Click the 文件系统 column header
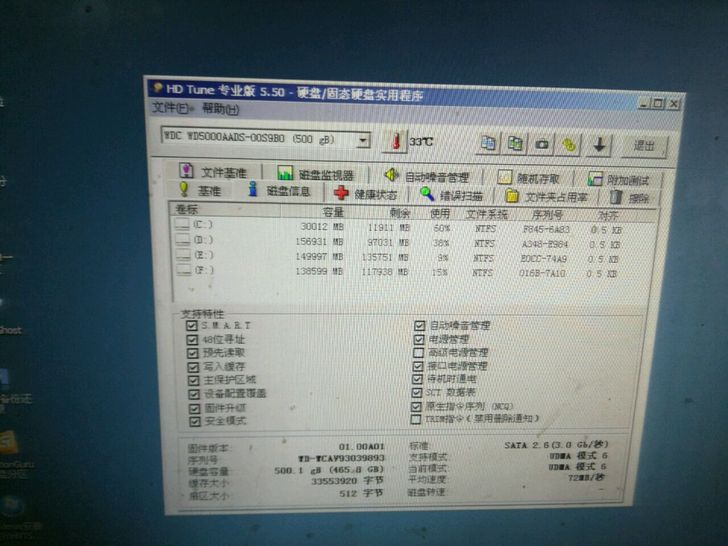This screenshot has height=546, width=728. click(486, 214)
